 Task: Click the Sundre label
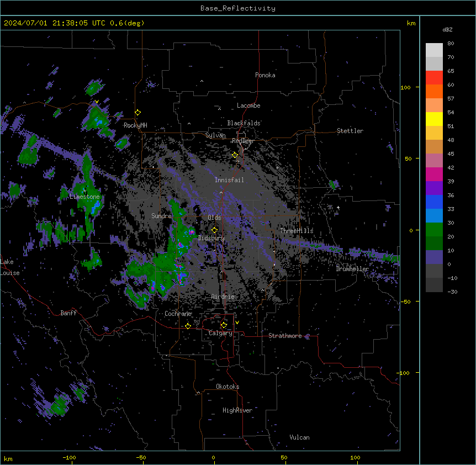click(161, 216)
